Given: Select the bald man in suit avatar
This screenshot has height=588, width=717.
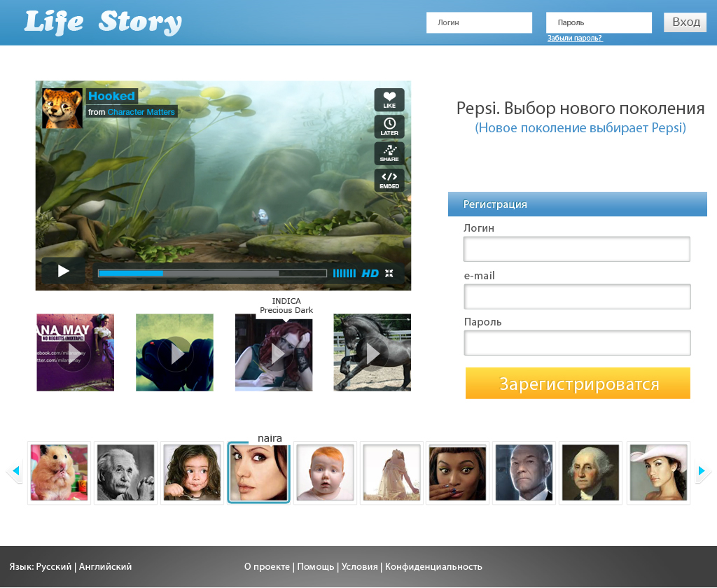Looking at the screenshot, I should pos(524,472).
